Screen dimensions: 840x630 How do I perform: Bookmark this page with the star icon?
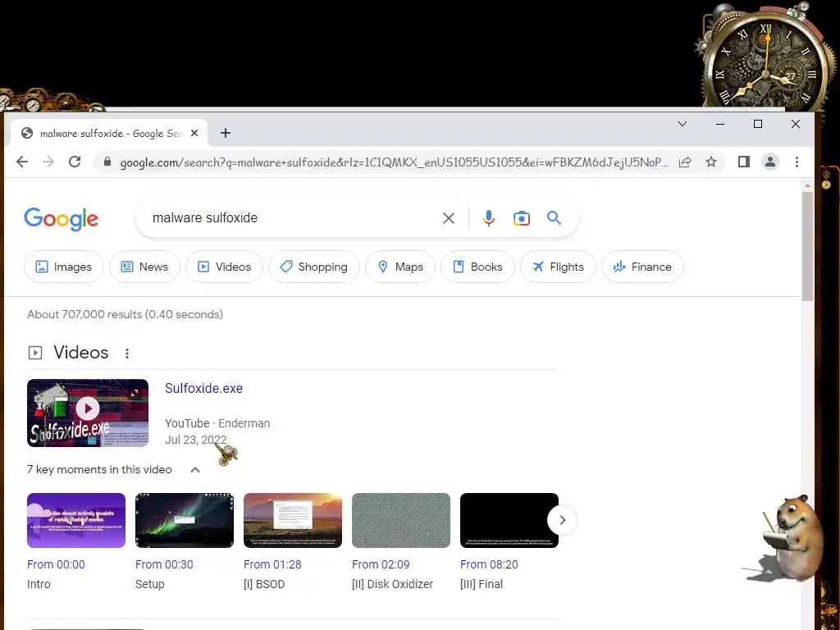pos(711,162)
